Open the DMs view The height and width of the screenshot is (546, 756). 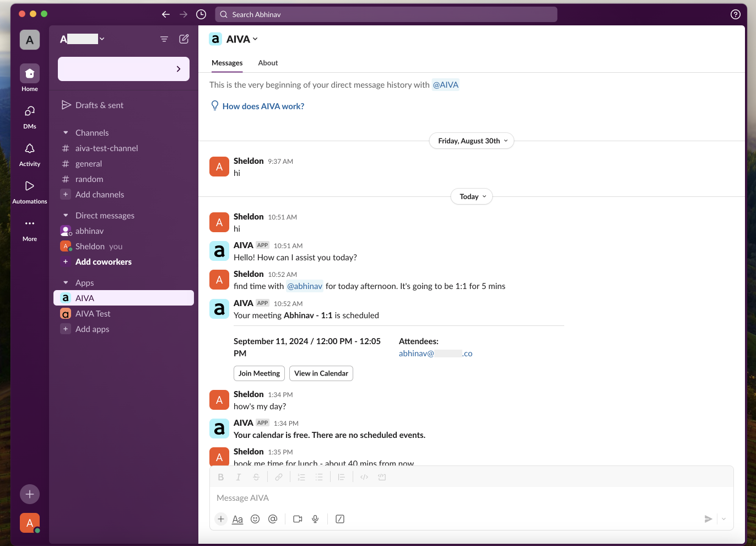click(30, 117)
